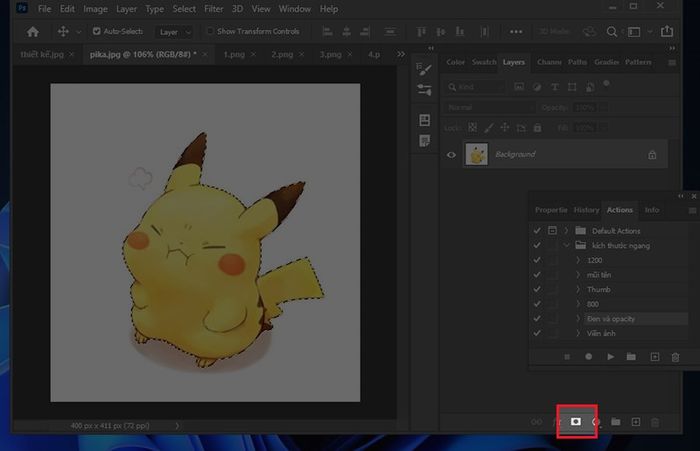Open the File menu
Image resolution: width=700 pixels, height=451 pixels.
coord(44,9)
